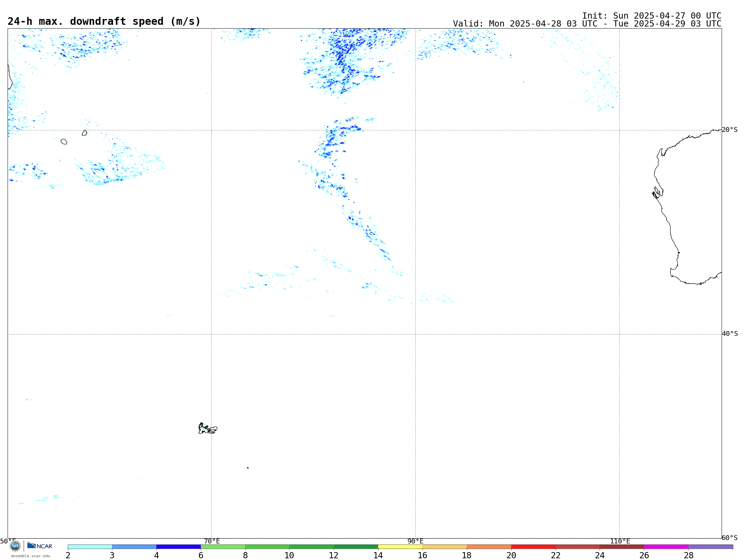Open the ensemble.ucar.edu text link

tap(31, 556)
